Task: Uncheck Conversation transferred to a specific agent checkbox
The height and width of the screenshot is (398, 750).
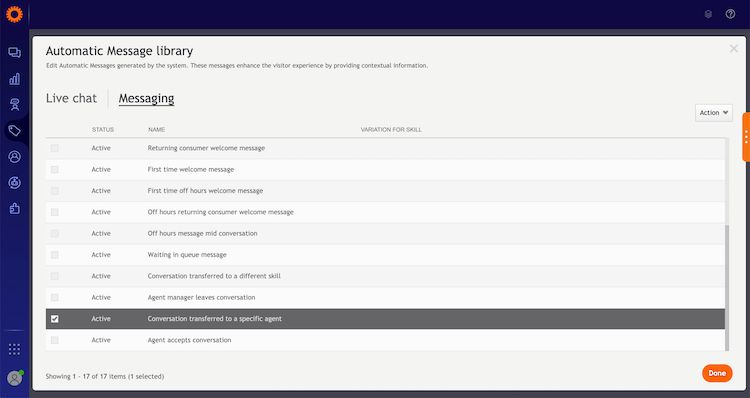Action: [x=55, y=319]
